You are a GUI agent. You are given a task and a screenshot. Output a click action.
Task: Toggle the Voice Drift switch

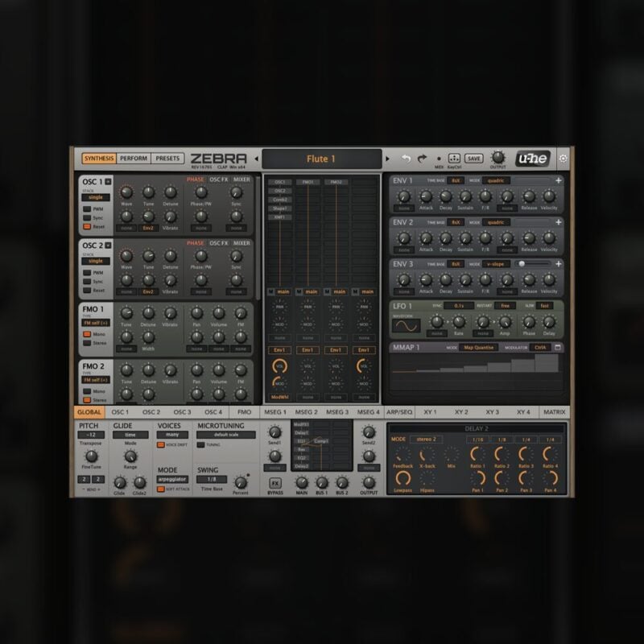[160, 445]
